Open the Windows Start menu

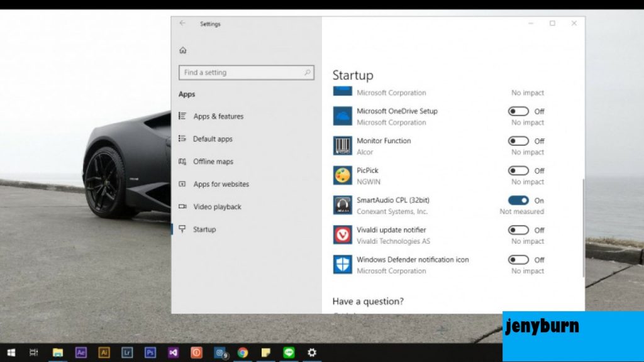pos(11,353)
